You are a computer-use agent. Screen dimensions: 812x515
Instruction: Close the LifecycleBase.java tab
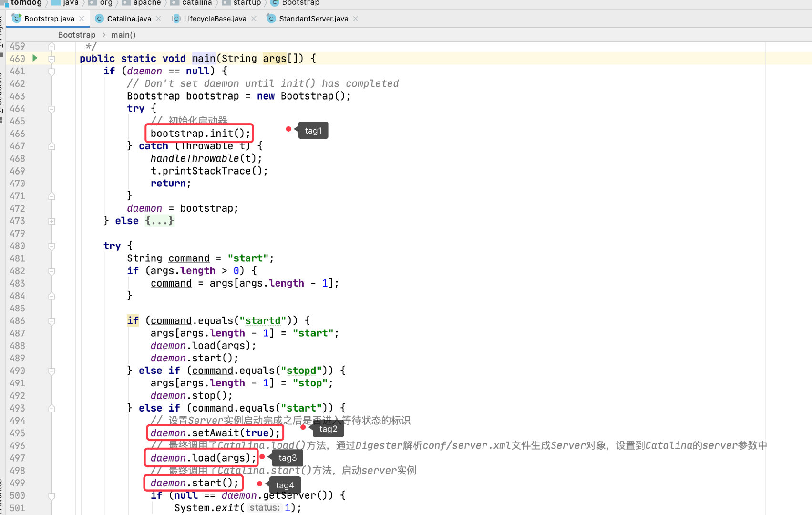[x=254, y=19]
